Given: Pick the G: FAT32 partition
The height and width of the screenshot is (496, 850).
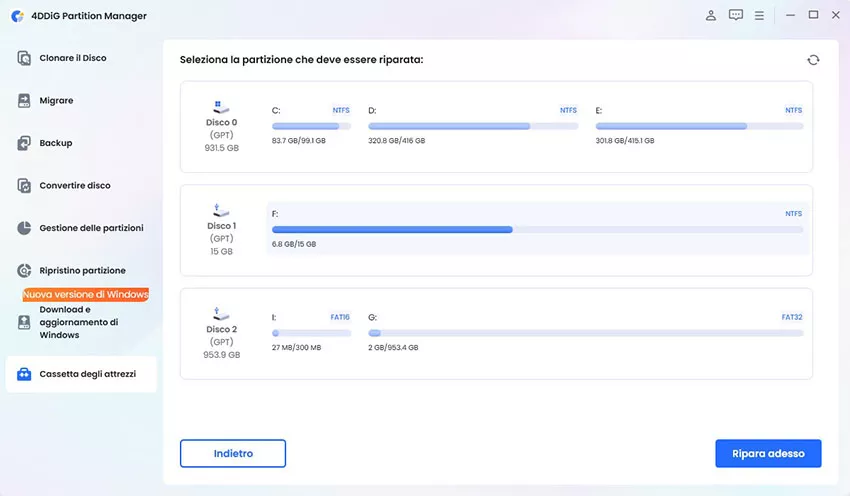Looking at the screenshot, I should [585, 332].
